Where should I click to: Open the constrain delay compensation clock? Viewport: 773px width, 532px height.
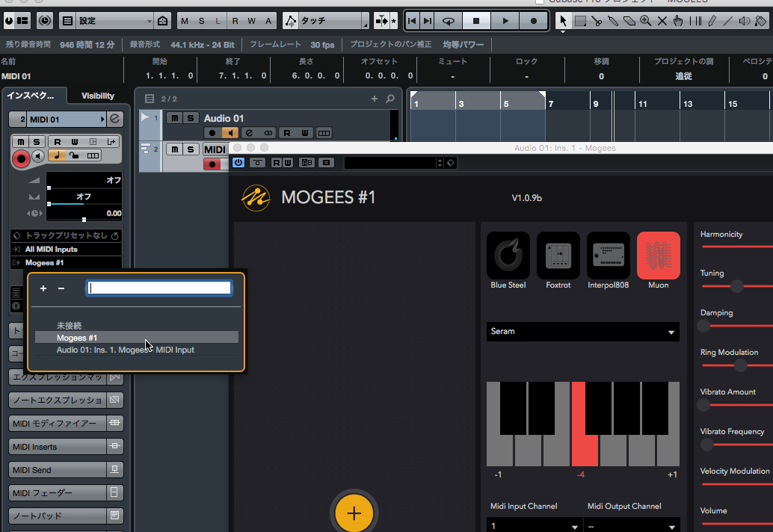tap(45, 21)
